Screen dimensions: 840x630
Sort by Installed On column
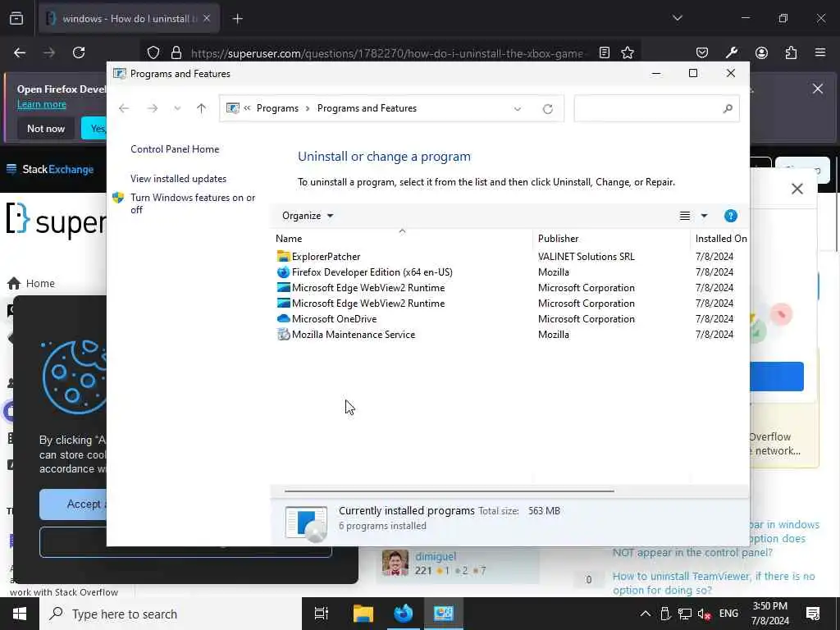(x=720, y=238)
